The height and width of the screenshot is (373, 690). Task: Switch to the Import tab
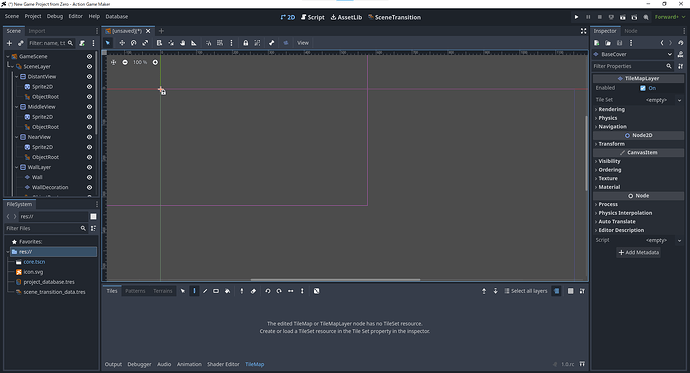coord(37,31)
